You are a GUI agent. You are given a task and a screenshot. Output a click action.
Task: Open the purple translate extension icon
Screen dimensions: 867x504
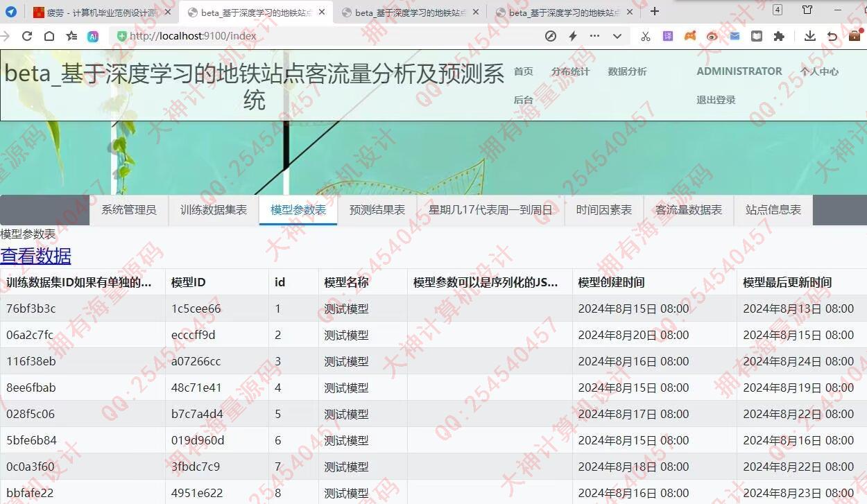click(667, 36)
